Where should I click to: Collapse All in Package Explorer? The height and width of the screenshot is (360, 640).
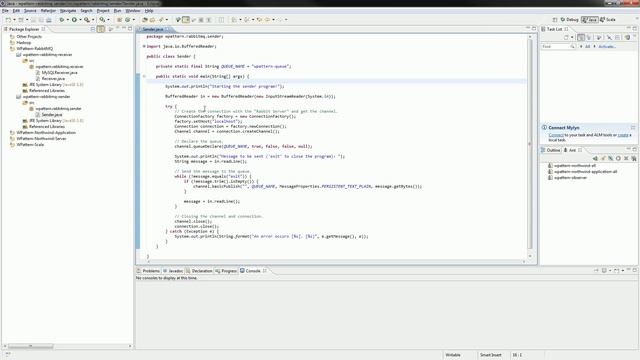coord(93,29)
